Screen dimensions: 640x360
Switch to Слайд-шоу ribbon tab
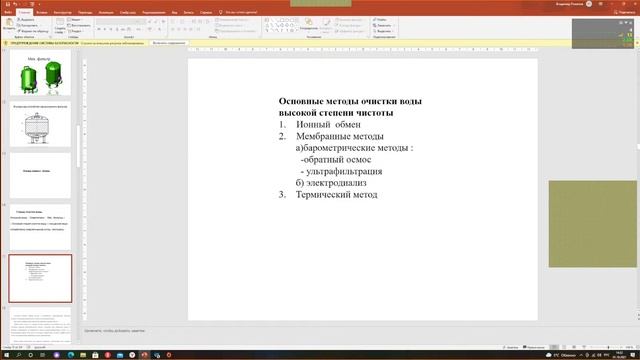(x=128, y=12)
